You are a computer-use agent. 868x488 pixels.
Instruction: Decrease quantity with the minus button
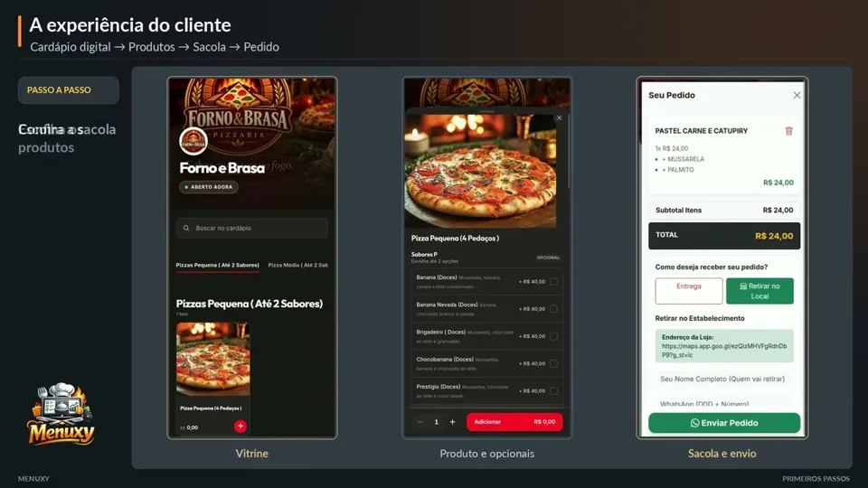point(420,422)
